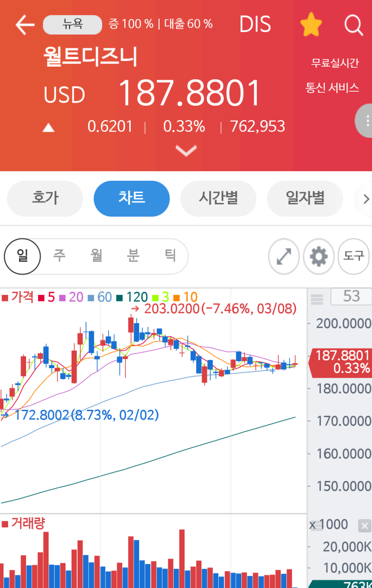Image resolution: width=372 pixels, height=588 pixels.
Task: Toggle the 10-day moving average legend
Action: 185,298
